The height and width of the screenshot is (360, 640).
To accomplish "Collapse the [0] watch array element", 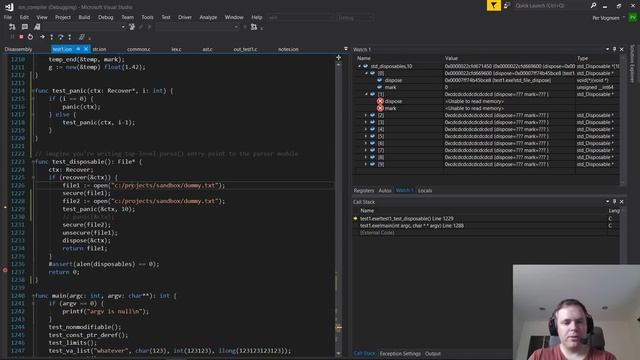I will click(x=366, y=73).
